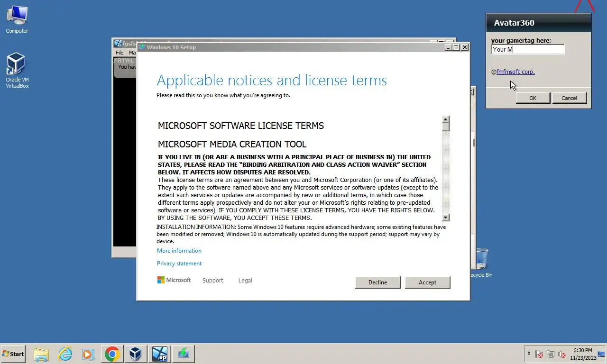The height and width of the screenshot is (364, 607).
Task: Click the 'Applicable notices and license terms' title
Action: [x=272, y=80]
